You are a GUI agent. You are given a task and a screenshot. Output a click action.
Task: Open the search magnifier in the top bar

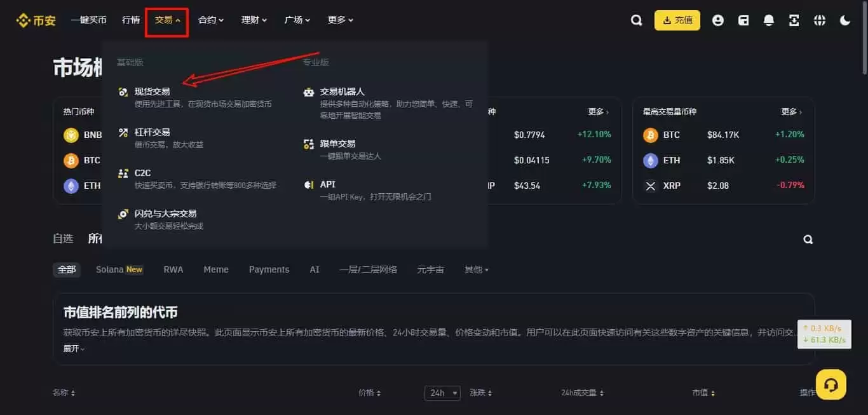(637, 20)
